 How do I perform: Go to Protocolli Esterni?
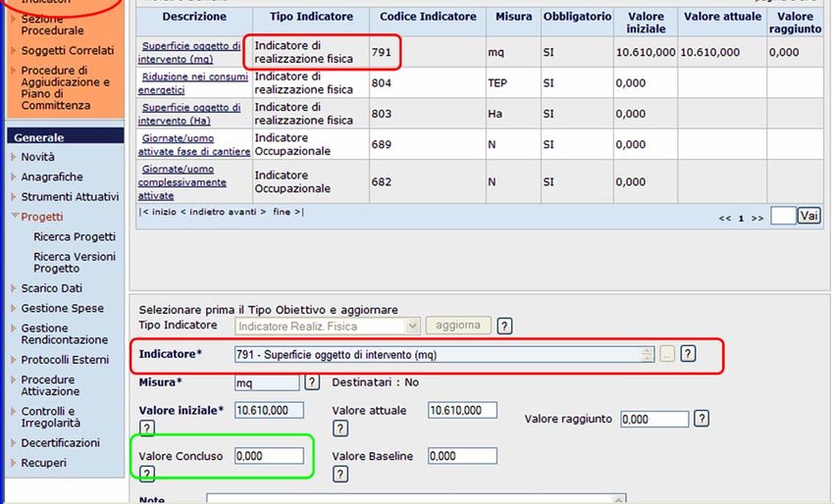(65, 360)
